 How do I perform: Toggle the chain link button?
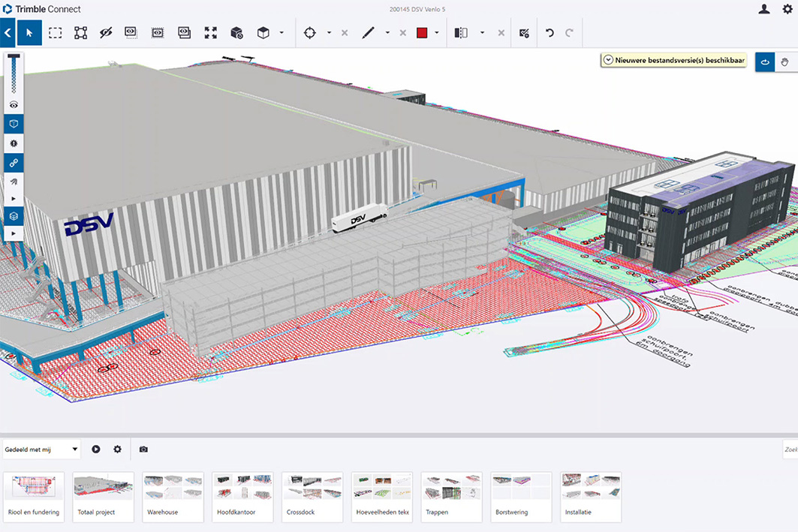pos(14,163)
